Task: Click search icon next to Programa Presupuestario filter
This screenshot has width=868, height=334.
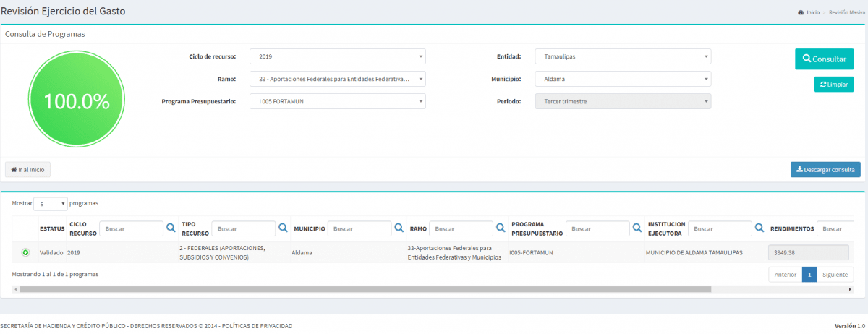Action: (x=637, y=228)
